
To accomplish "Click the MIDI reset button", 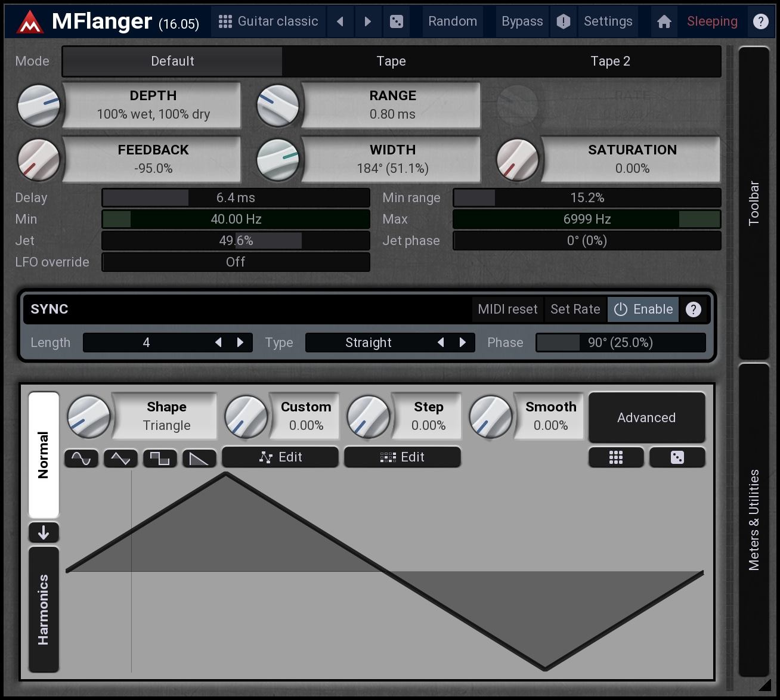I will pyautogui.click(x=507, y=309).
